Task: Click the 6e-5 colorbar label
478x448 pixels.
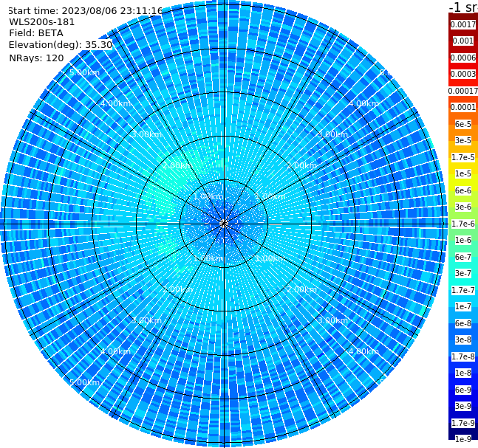Action: pyautogui.click(x=463, y=124)
